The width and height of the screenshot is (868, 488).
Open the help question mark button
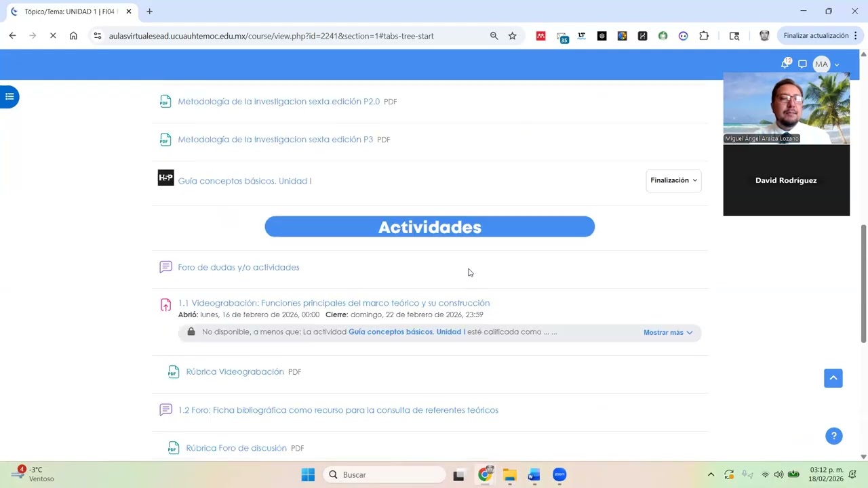coord(834,436)
